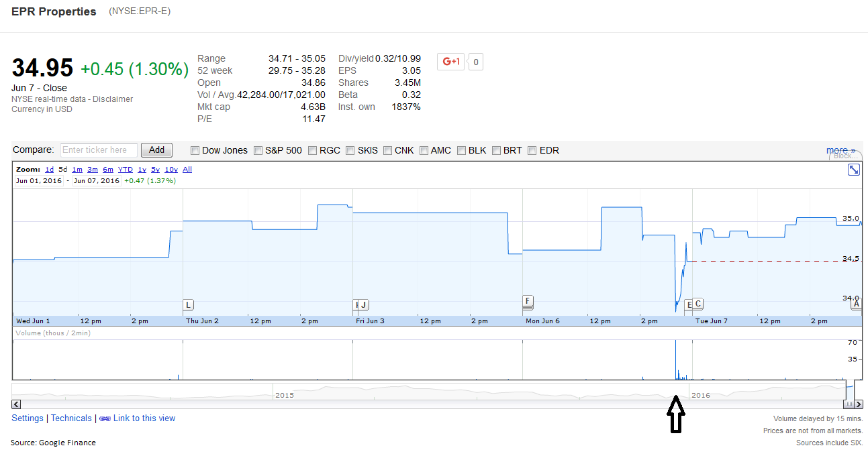Set chart zoom to All
The width and height of the screenshot is (868, 456).
pos(187,170)
